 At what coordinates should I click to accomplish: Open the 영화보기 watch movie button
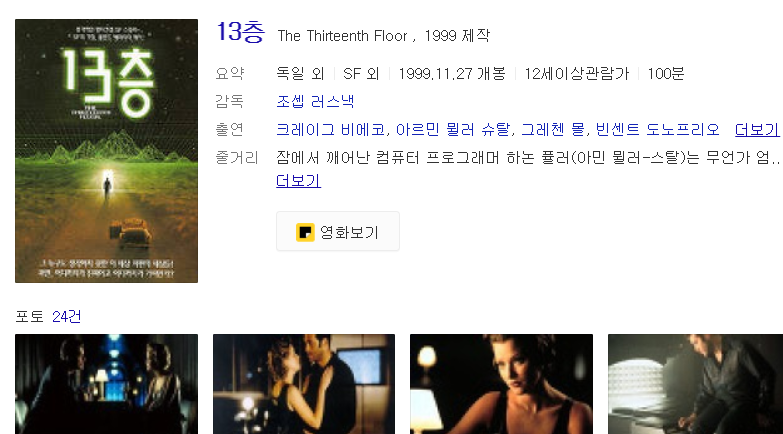pyautogui.click(x=338, y=231)
